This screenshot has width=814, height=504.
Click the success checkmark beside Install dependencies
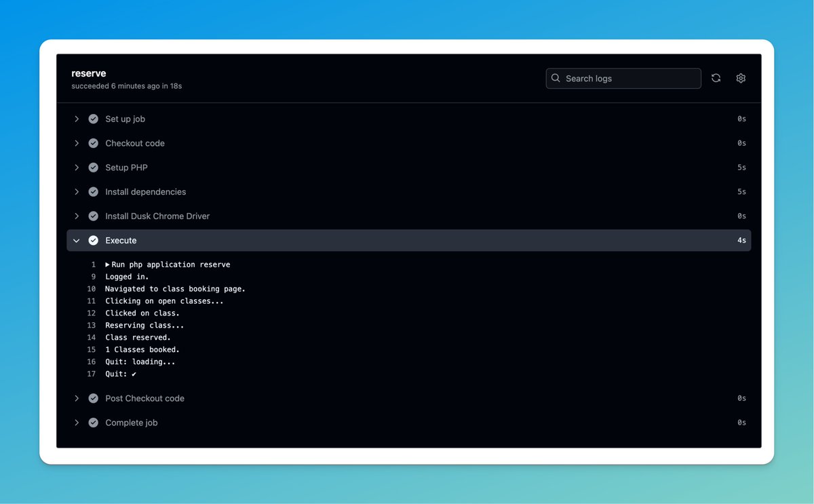[x=94, y=192]
